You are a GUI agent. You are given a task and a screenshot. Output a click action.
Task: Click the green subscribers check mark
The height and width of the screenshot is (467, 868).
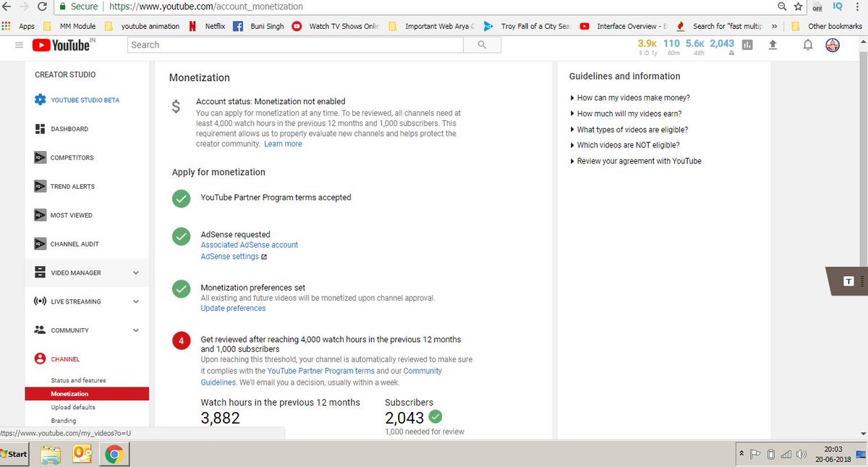tap(435, 416)
